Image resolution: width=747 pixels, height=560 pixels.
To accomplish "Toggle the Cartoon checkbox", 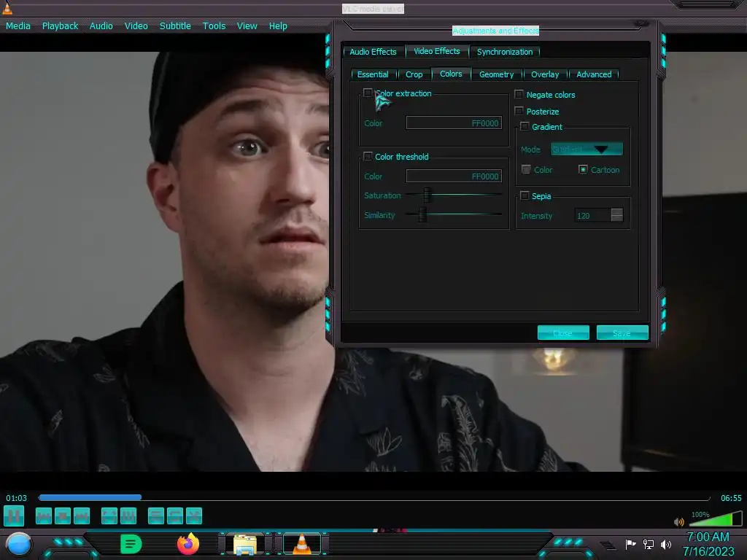I will (x=583, y=169).
